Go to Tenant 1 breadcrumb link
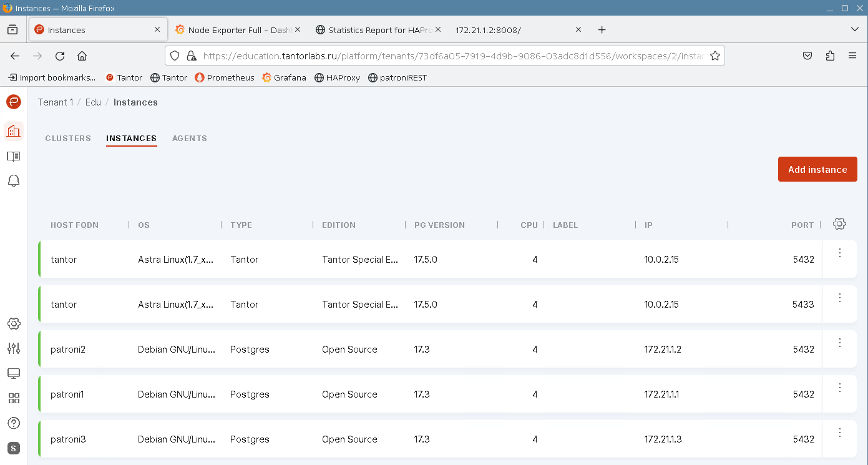 coord(56,102)
